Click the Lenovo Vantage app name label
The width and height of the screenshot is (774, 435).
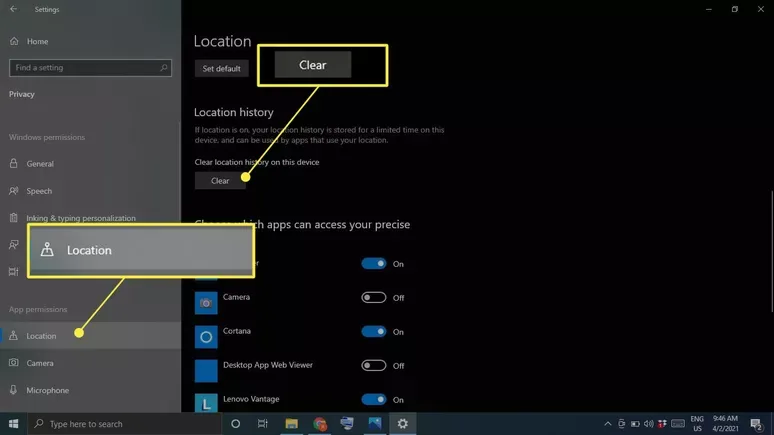(251, 398)
